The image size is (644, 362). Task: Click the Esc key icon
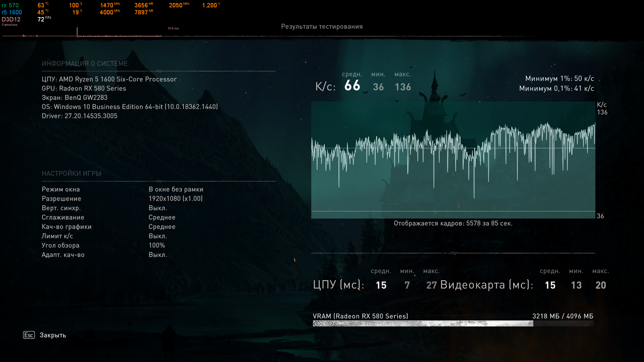coord(29,335)
